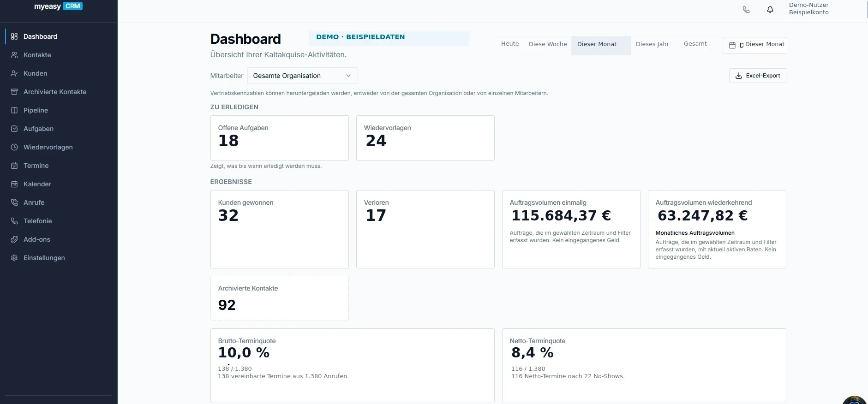Click the Kalender icon in sidebar
This screenshot has height=404, width=868.
pos(14,184)
